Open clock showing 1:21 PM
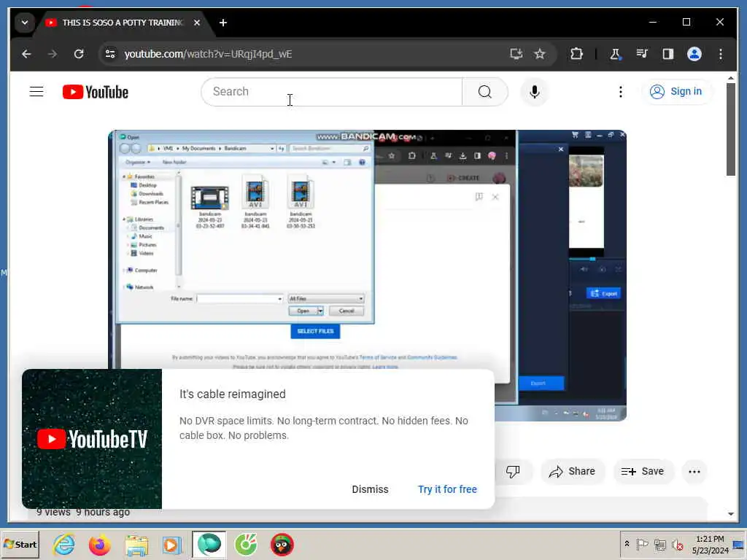This screenshot has height=560, width=747. pyautogui.click(x=710, y=544)
